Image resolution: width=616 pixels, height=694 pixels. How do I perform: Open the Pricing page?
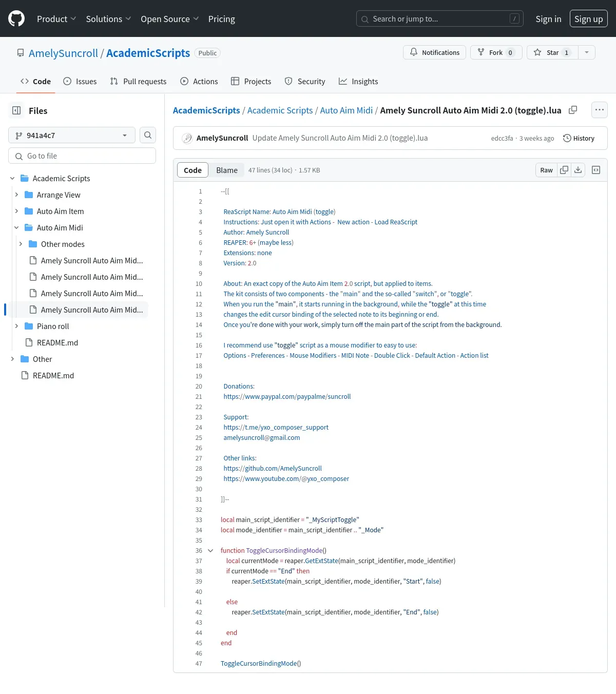click(221, 19)
